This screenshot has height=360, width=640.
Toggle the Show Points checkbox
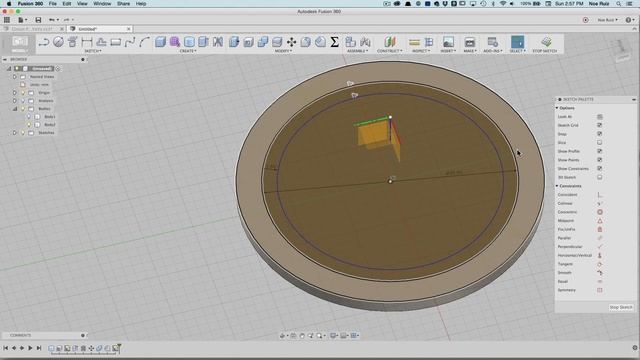[x=600, y=160]
